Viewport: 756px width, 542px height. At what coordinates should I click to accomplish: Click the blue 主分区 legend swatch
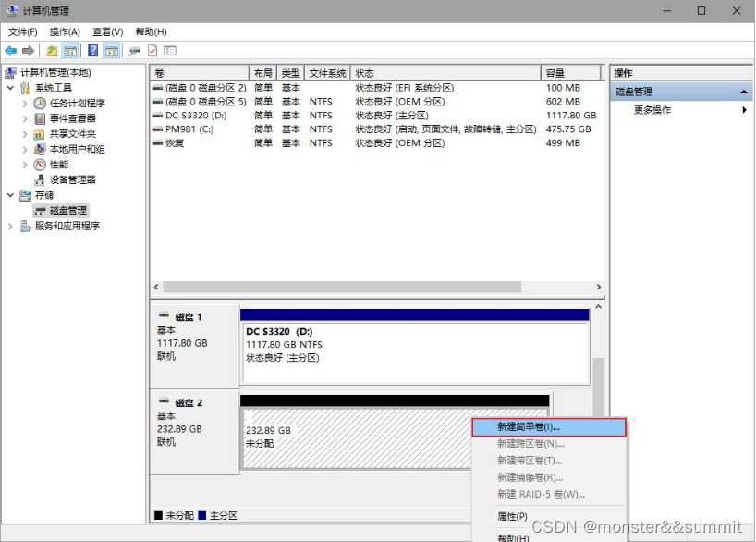coord(202,515)
